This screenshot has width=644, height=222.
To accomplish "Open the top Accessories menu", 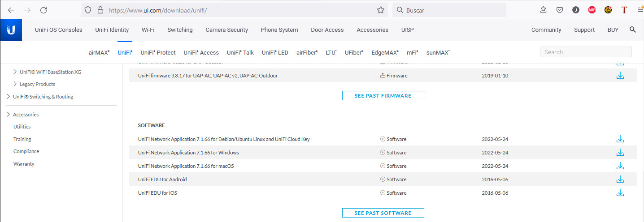I will point(372,30).
